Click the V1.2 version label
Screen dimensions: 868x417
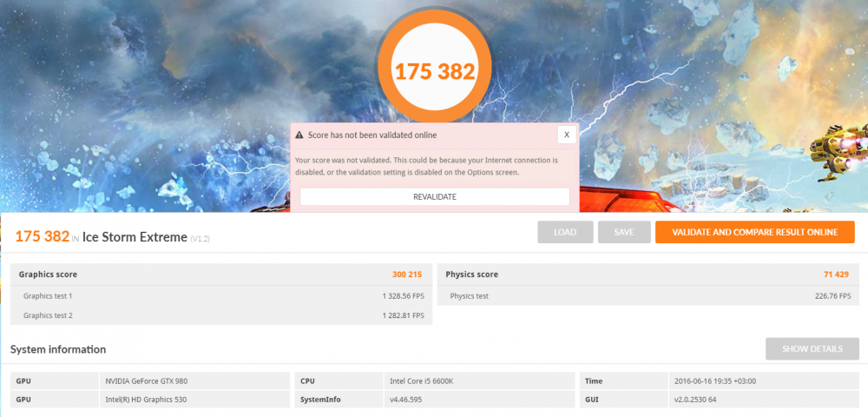(x=200, y=239)
